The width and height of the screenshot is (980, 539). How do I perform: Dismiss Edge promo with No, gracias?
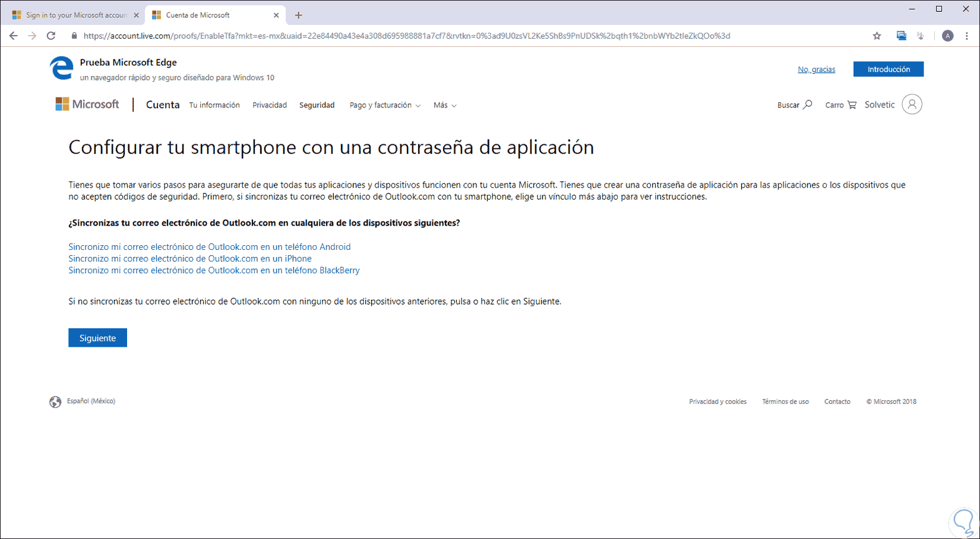click(x=816, y=69)
